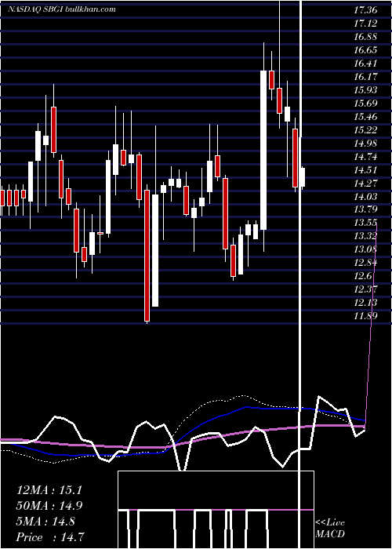Select the 14.74 price axis label

pyautogui.click(x=365, y=157)
